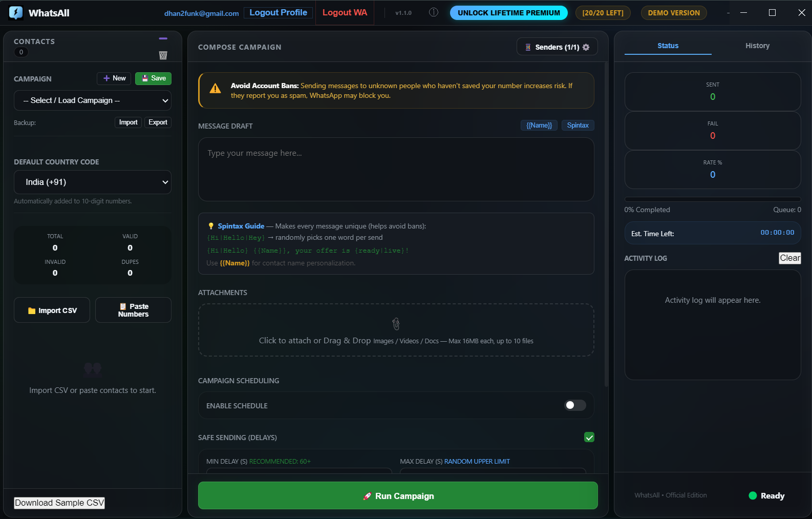Collapse Contacts panel with purple dash icon
This screenshot has width=812, height=519.
pos(163,39)
